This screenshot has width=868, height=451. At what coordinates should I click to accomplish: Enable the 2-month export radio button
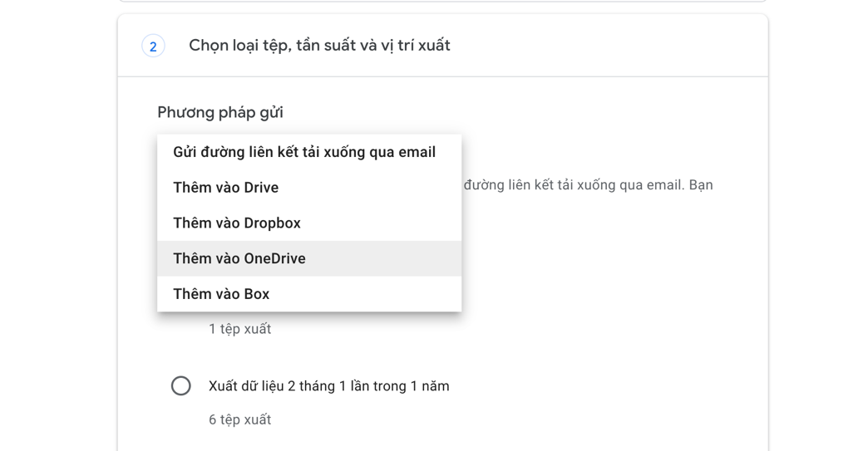click(181, 385)
